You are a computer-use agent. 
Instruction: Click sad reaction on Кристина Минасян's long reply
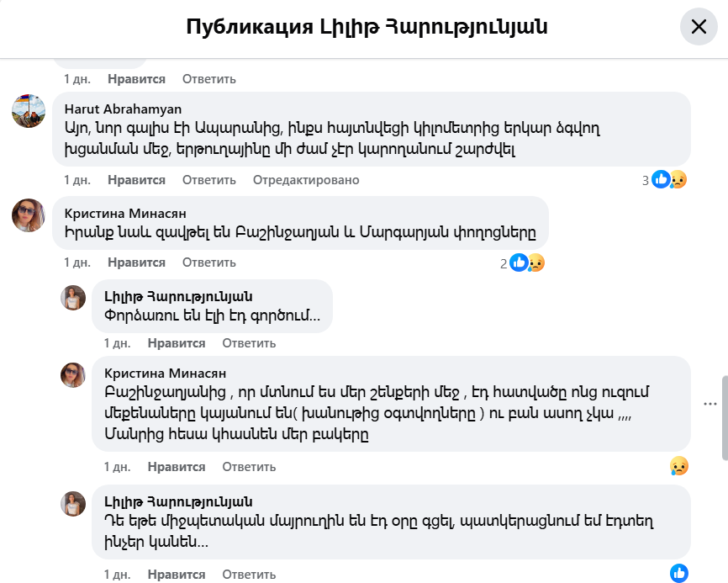click(x=679, y=465)
